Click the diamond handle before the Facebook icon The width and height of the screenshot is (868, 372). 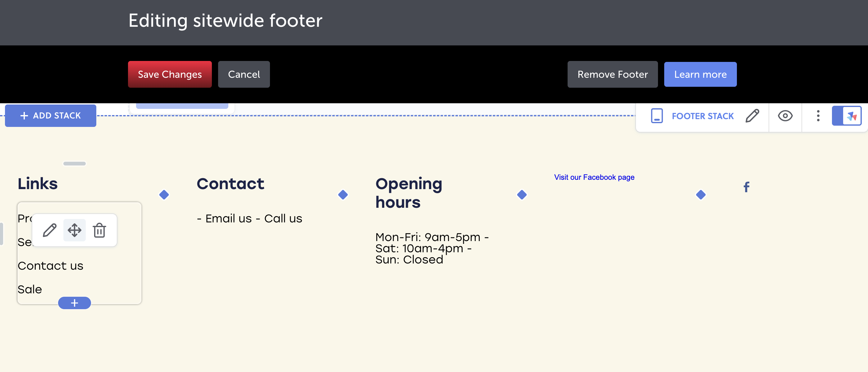[x=701, y=195]
